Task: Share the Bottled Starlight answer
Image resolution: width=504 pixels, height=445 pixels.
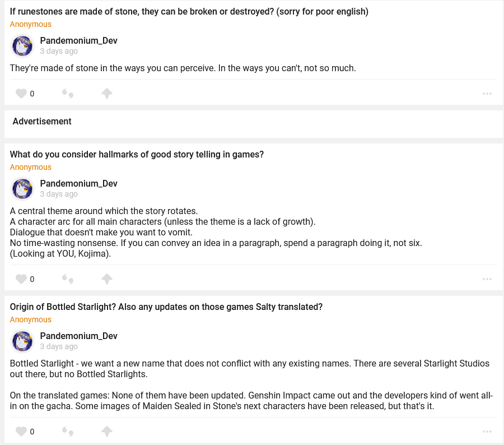Action: (107, 432)
